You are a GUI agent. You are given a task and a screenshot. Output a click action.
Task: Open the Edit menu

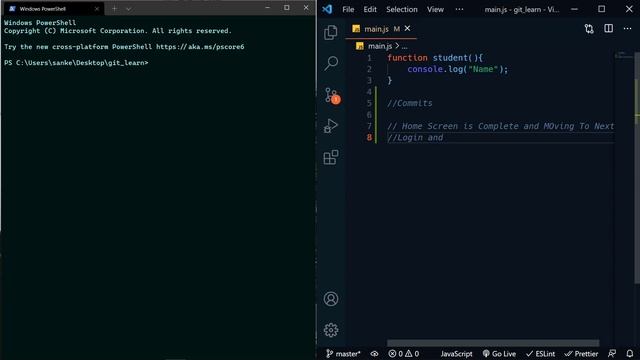point(370,9)
